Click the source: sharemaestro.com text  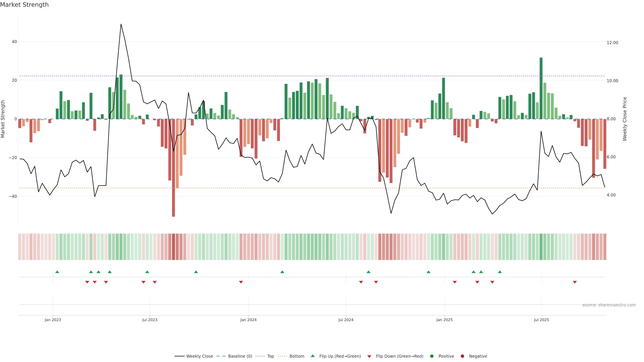coord(609,305)
